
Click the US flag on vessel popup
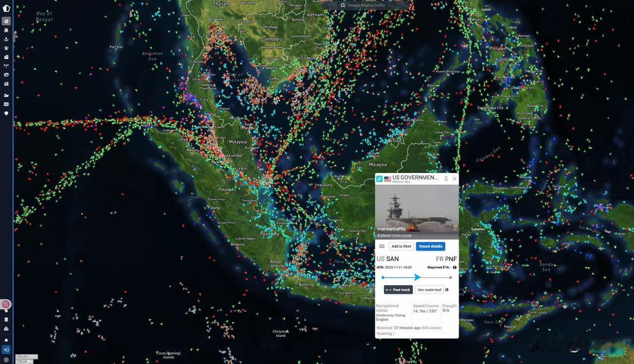[x=387, y=179]
